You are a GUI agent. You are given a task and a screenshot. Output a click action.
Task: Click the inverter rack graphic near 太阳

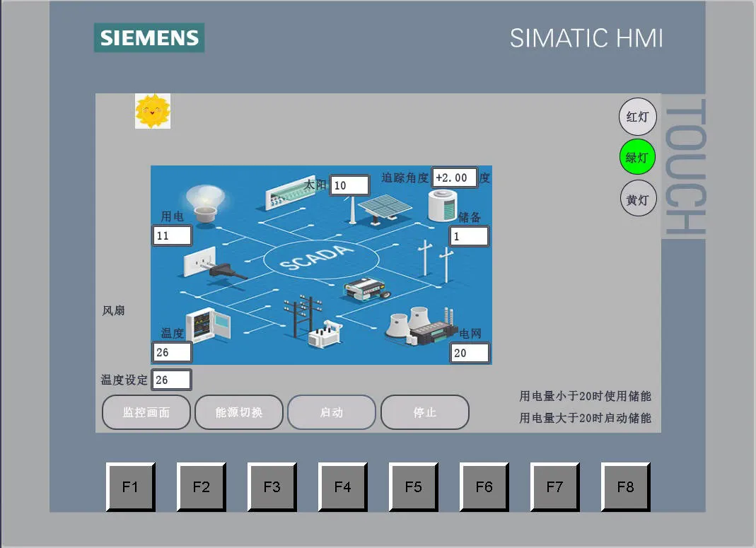tap(290, 193)
